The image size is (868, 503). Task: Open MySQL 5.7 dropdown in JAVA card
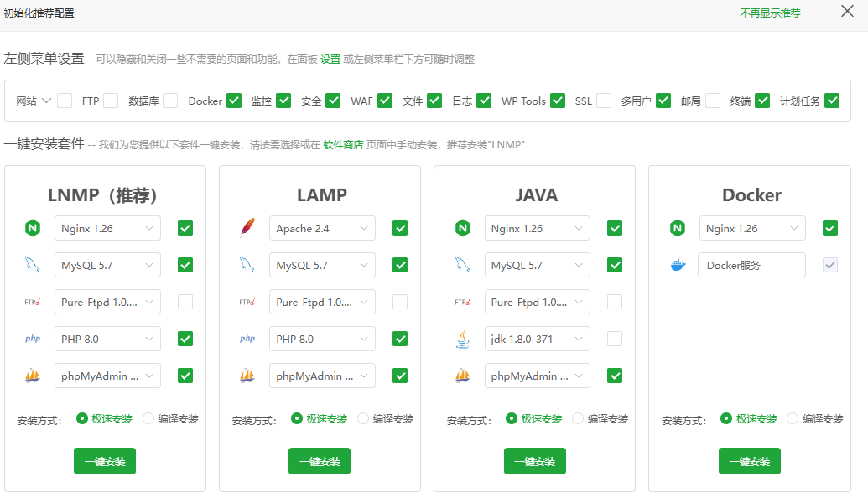(537, 265)
